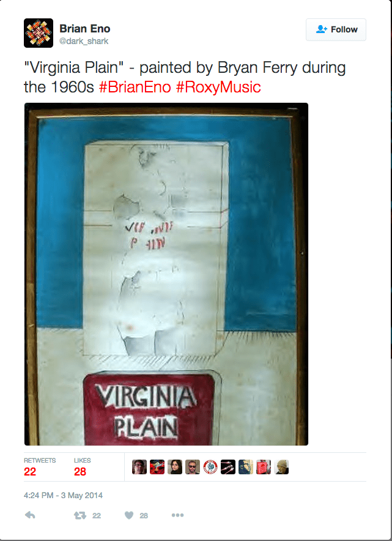Like the tweet with the heart icon
The height and width of the screenshot is (541, 392).
click(x=128, y=515)
